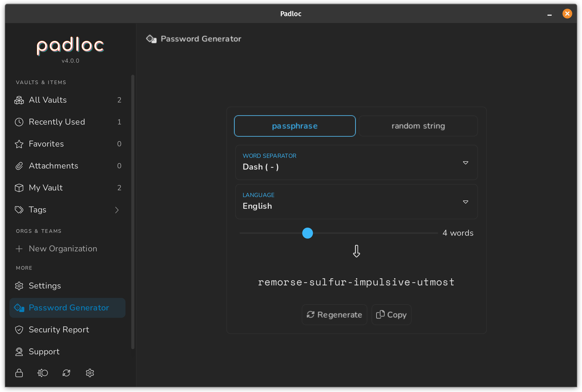Click the All Vaults sidebar icon
This screenshot has height=392, width=582.
(19, 100)
